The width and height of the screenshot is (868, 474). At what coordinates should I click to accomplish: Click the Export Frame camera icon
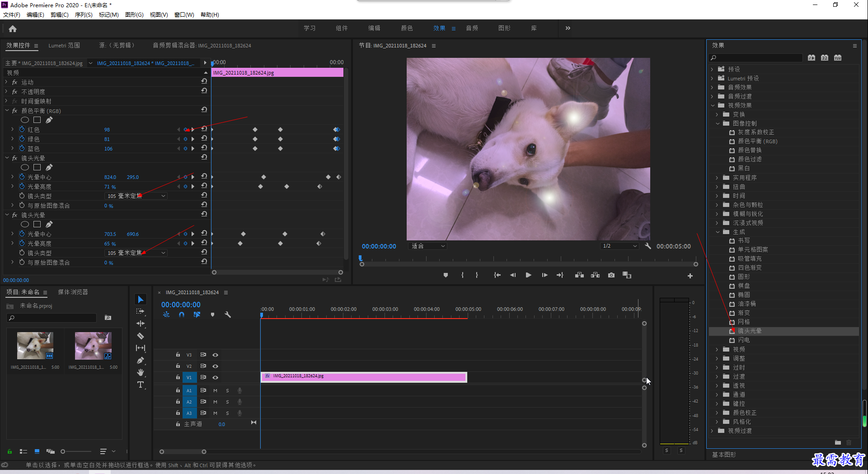point(611,275)
